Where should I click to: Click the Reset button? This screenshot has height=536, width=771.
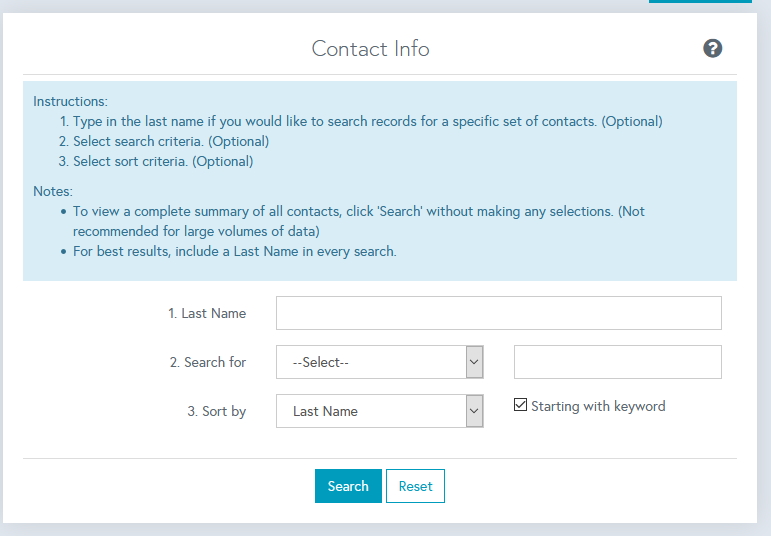click(x=415, y=486)
